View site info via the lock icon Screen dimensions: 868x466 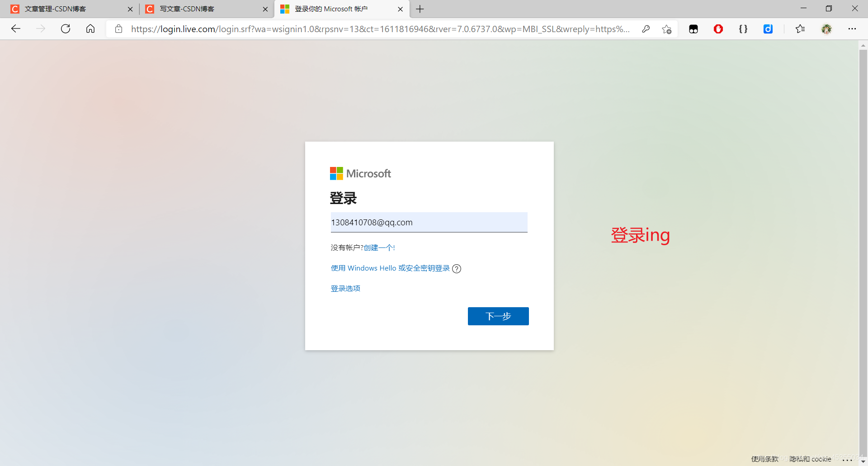tap(118, 29)
